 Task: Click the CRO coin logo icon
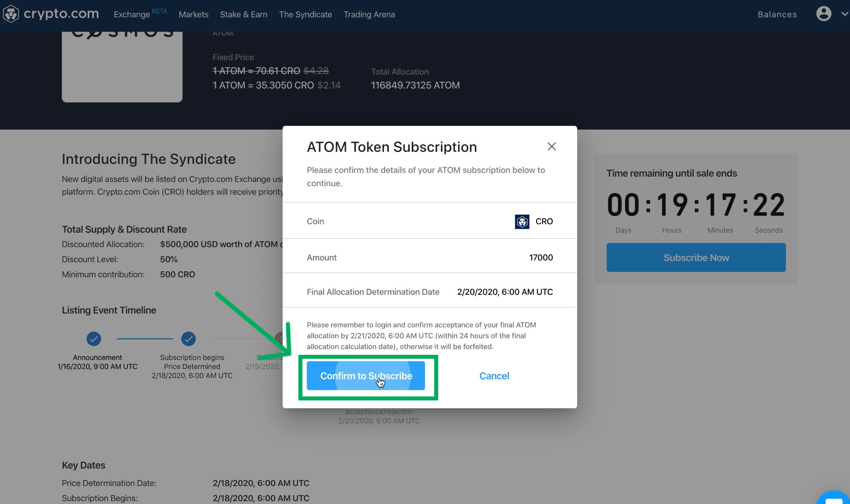[x=522, y=221]
